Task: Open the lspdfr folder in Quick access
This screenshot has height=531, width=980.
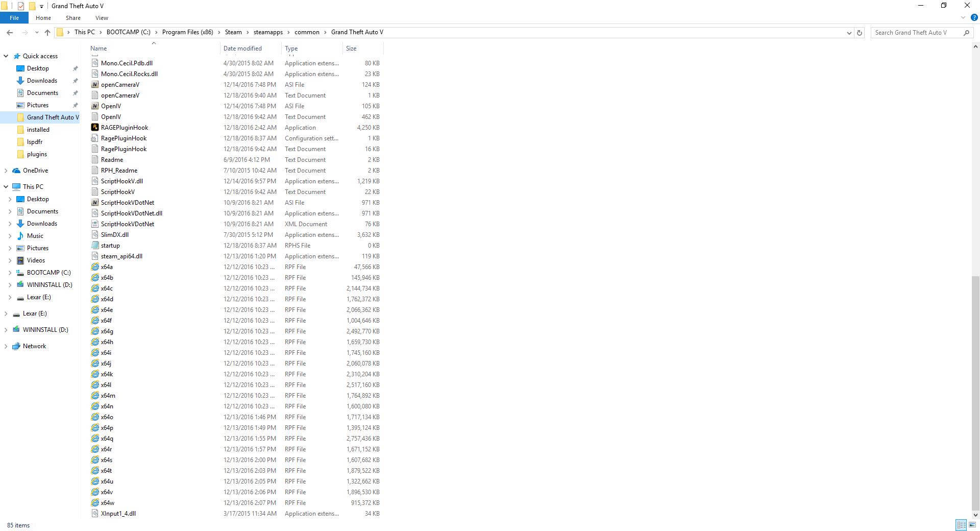Action: point(35,142)
